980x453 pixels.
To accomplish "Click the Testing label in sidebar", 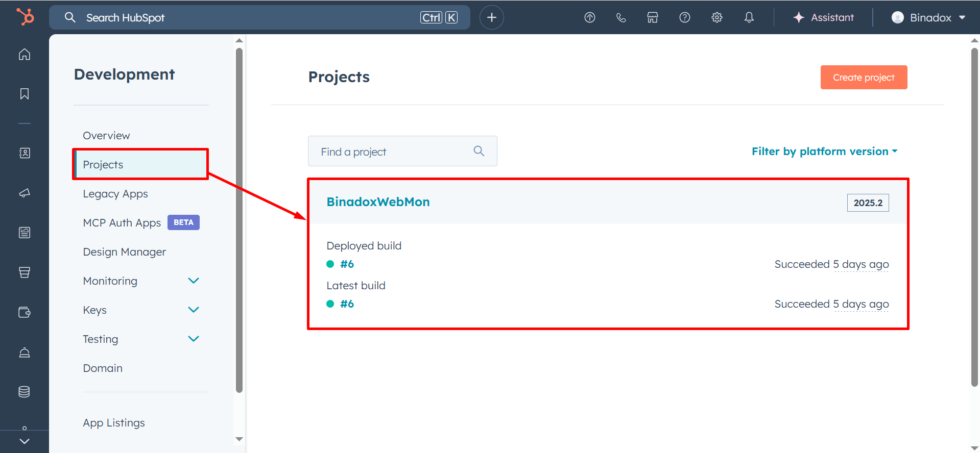I will click(100, 339).
